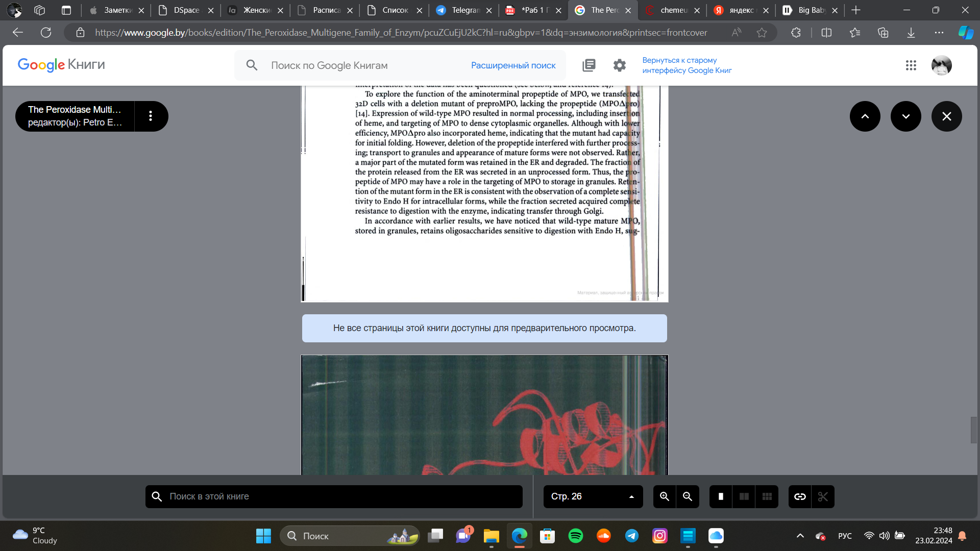Viewport: 980px width, 551px height.
Task: Open site information lock icon
Action: 80,33
